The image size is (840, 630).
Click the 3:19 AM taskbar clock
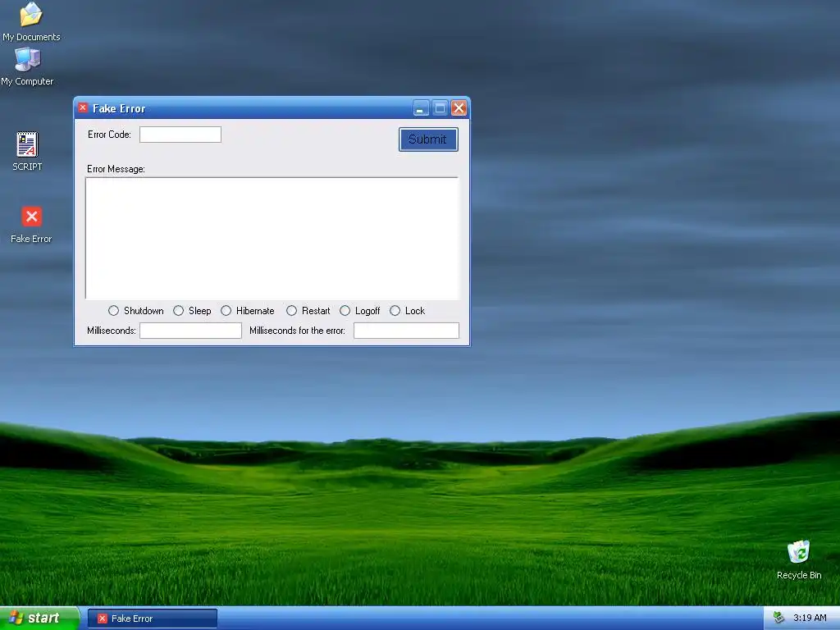pyautogui.click(x=810, y=618)
